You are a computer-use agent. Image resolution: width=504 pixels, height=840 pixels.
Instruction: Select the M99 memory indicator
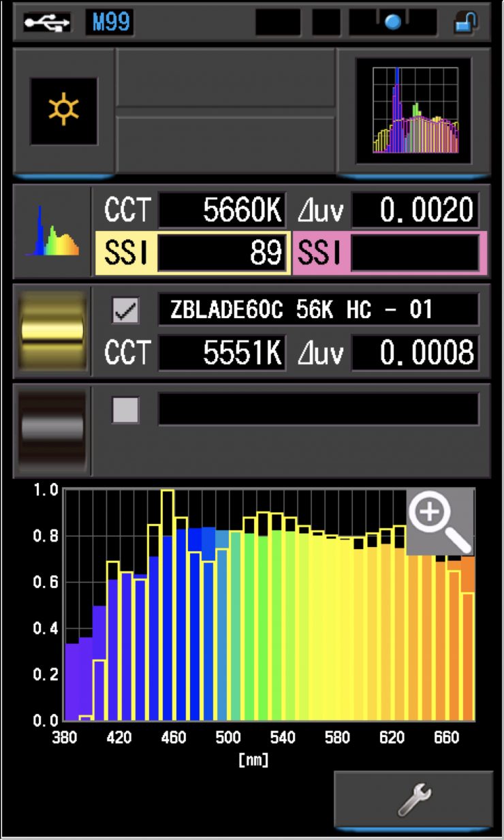click(109, 22)
